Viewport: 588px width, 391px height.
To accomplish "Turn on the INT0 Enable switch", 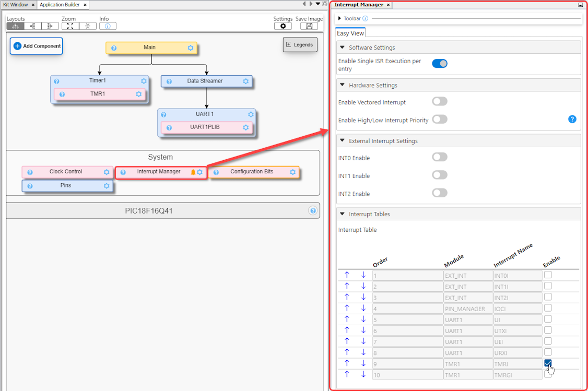I will (440, 157).
